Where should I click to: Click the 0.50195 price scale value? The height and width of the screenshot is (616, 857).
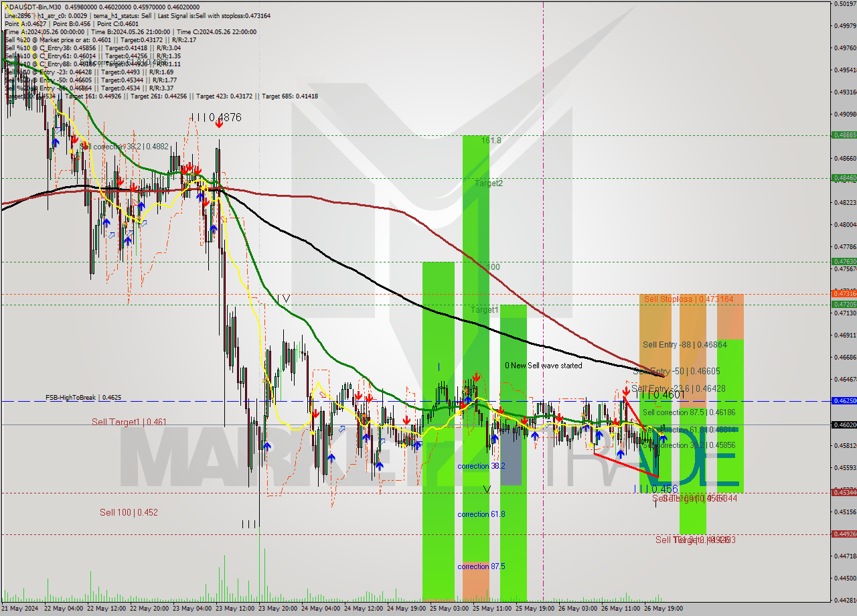[845, 3]
